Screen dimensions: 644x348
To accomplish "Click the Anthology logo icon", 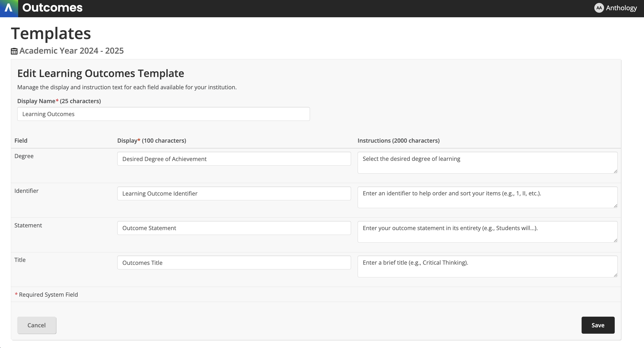I will point(9,8).
